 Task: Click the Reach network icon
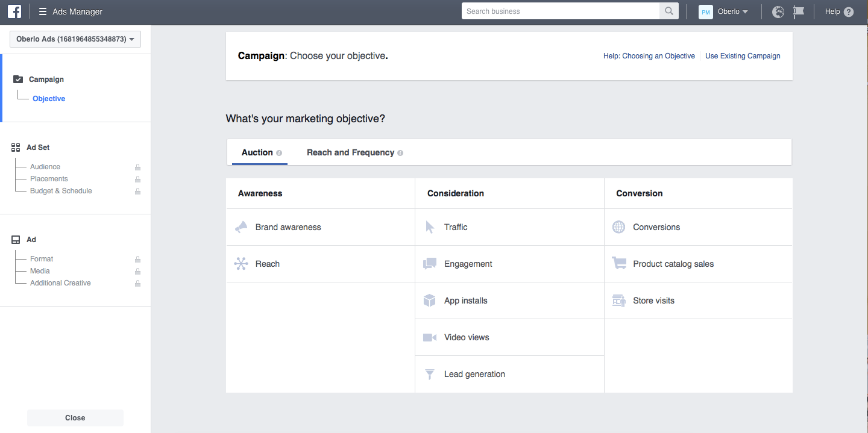[x=241, y=264]
